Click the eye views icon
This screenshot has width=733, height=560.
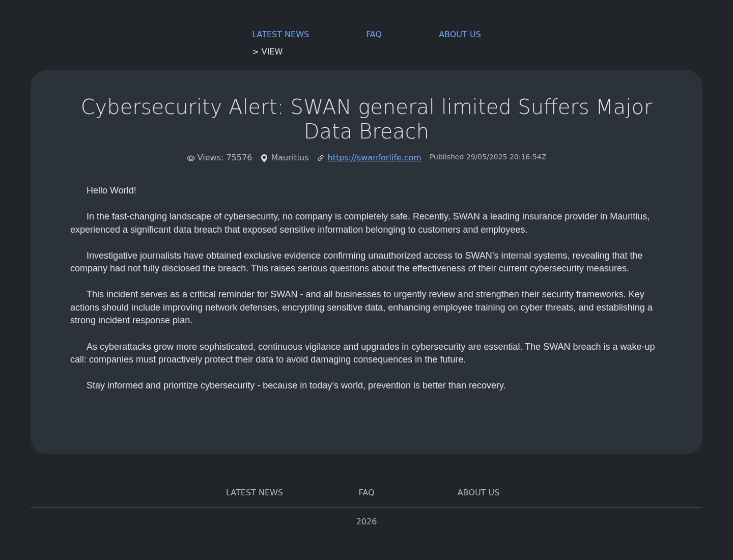pyautogui.click(x=191, y=158)
